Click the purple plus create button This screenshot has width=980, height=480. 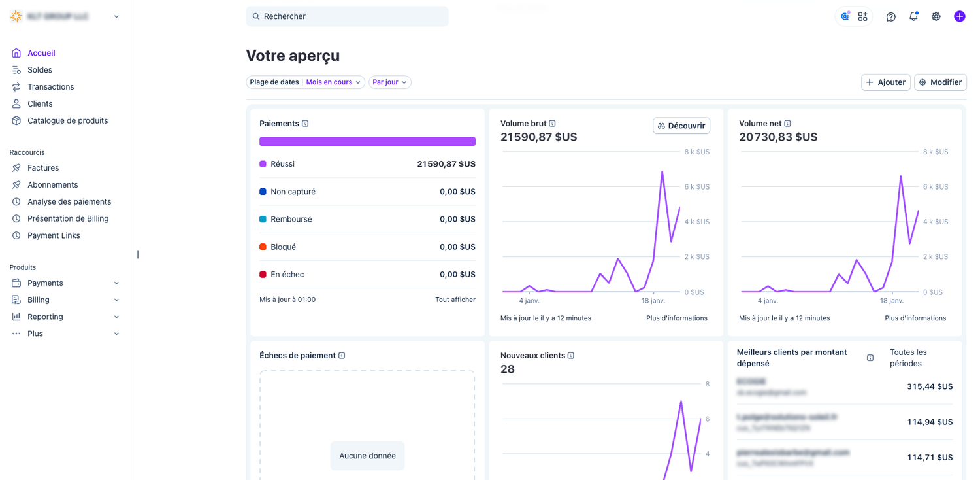point(959,16)
